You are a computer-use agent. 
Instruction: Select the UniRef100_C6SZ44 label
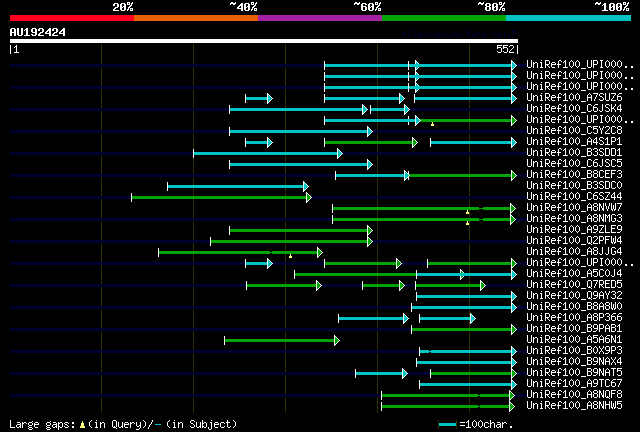(x=574, y=196)
